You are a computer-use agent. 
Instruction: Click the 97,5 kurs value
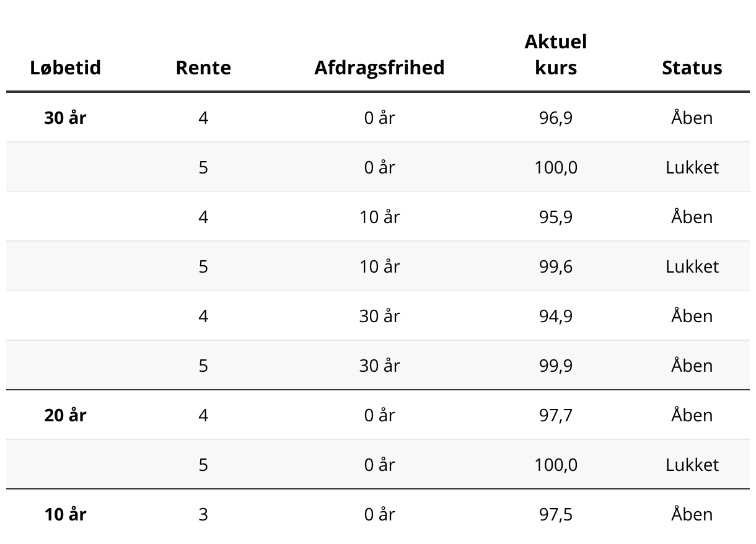click(556, 514)
